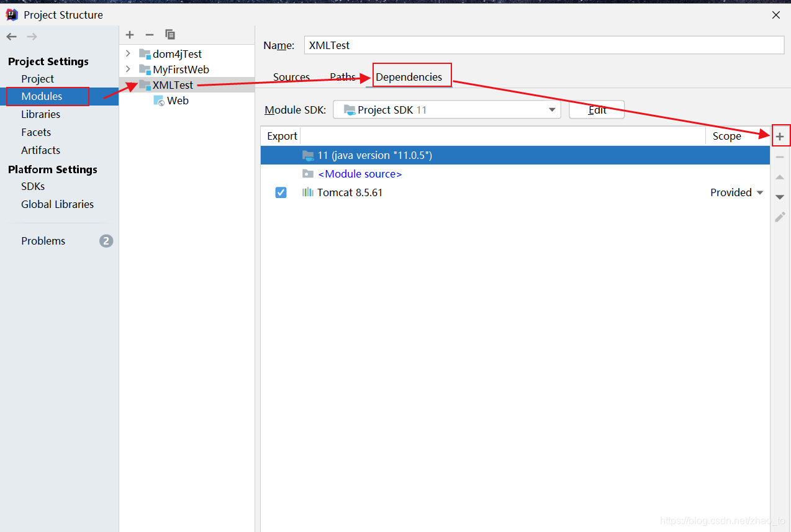This screenshot has height=532, width=791.
Task: Select the <Module source> row
Action: click(x=515, y=174)
